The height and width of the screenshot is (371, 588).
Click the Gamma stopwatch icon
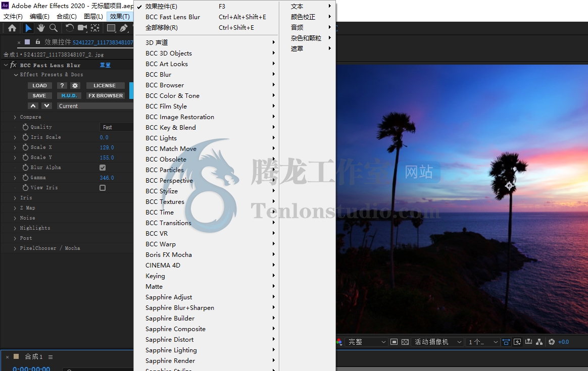pyautogui.click(x=25, y=178)
